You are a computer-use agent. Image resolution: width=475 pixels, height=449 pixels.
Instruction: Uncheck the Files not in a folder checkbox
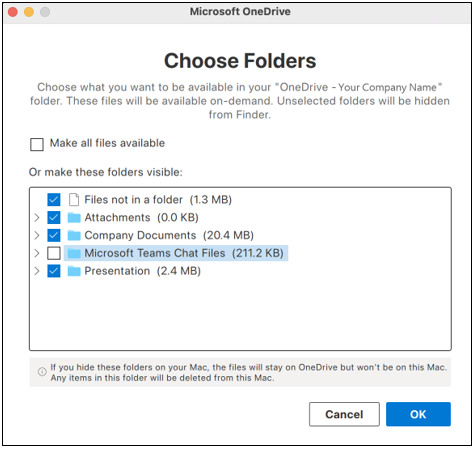tap(54, 200)
